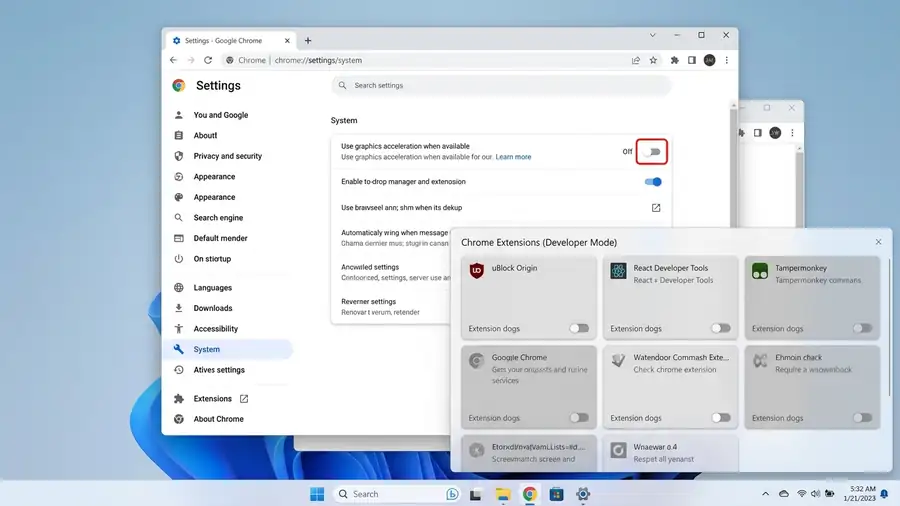
Task: Click settings page vertical scrollbar
Action: point(733,166)
